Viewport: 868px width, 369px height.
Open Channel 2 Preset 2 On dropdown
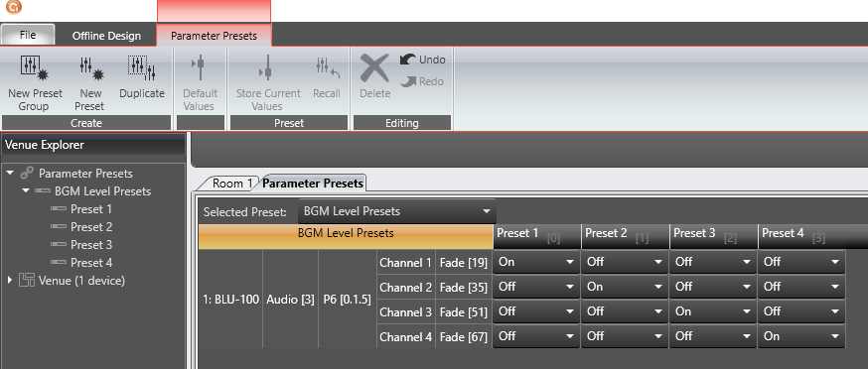click(625, 287)
